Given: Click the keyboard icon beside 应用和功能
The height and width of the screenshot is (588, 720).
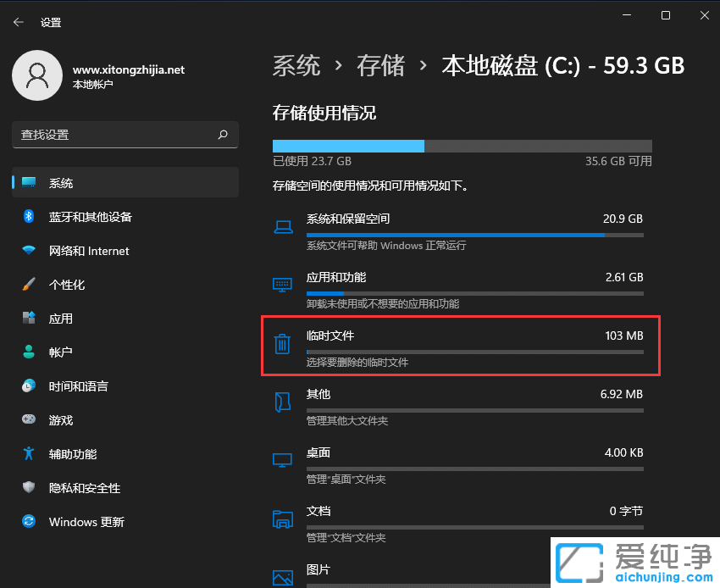Looking at the screenshot, I should point(282,286).
